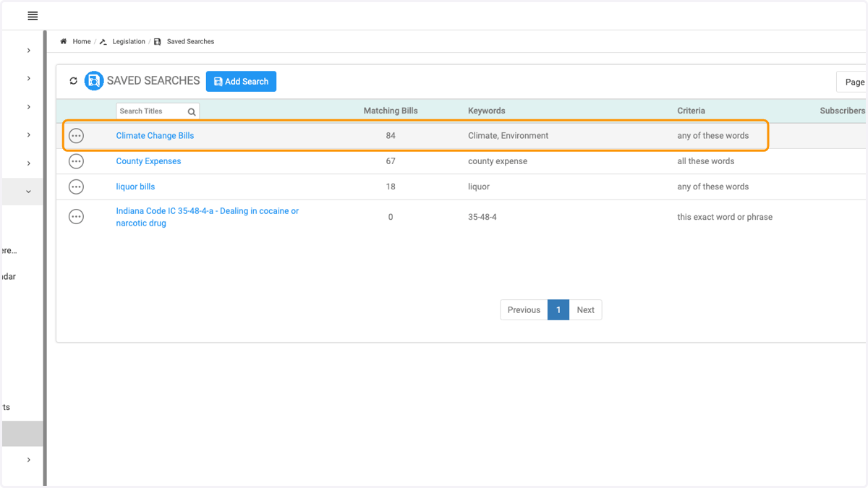Click the matching bills count 67
This screenshot has width=868, height=488.
tap(391, 161)
